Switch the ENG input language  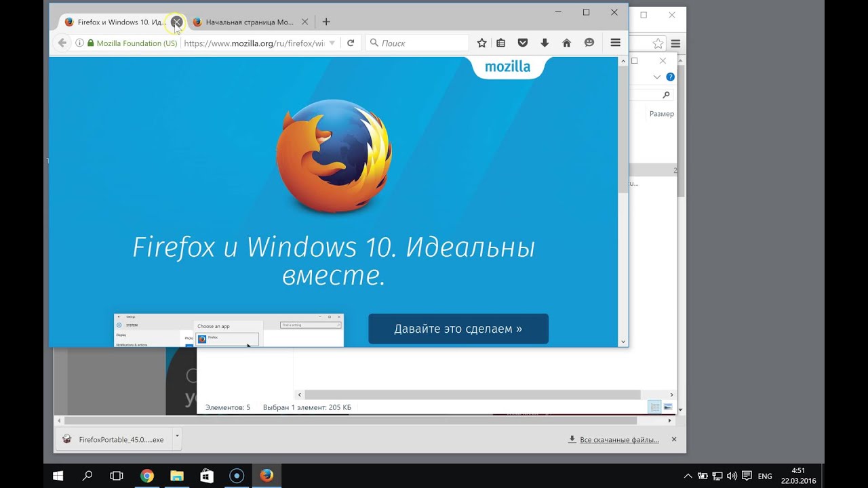(x=765, y=476)
